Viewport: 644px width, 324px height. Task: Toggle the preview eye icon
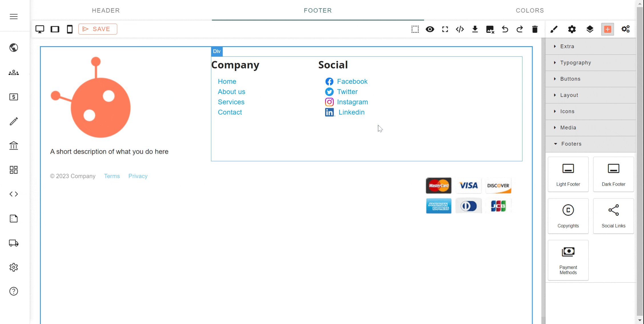430,29
